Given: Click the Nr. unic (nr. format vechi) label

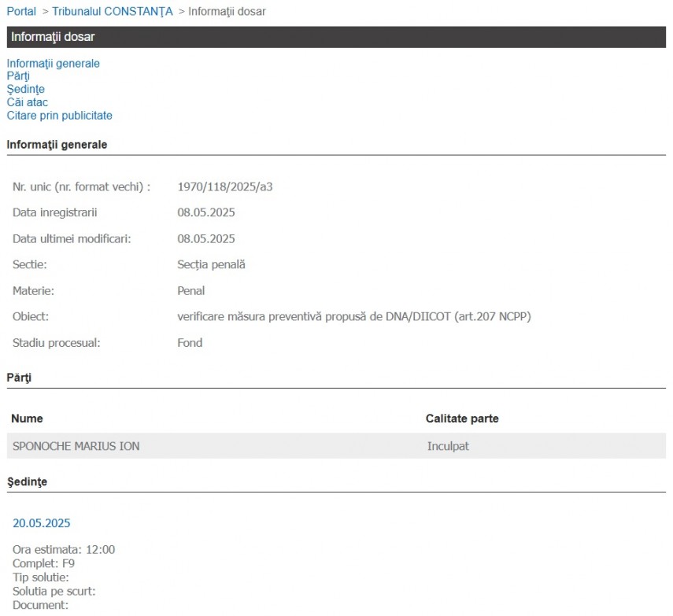Looking at the screenshot, I should 82,186.
